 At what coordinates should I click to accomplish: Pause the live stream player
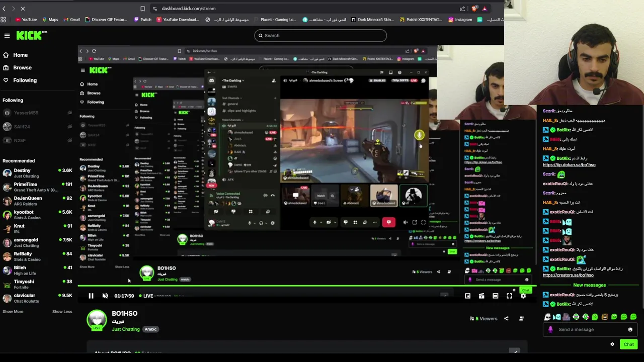[x=91, y=296]
